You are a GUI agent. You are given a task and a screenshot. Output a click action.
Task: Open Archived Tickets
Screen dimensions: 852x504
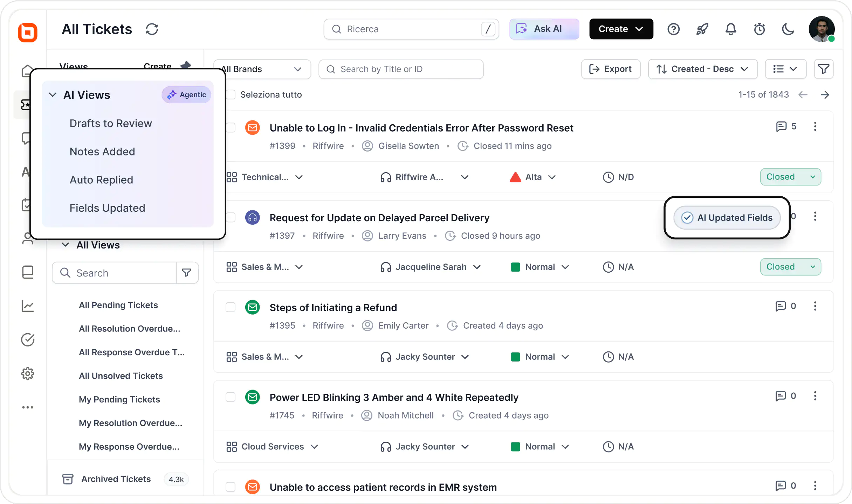tap(116, 479)
